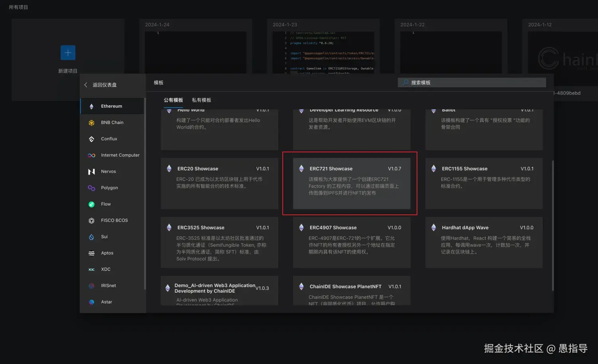Viewport: 598px width, 364px height.
Task: Click Ethereum icon on ERC3525 Showcase card
Action: (169, 228)
